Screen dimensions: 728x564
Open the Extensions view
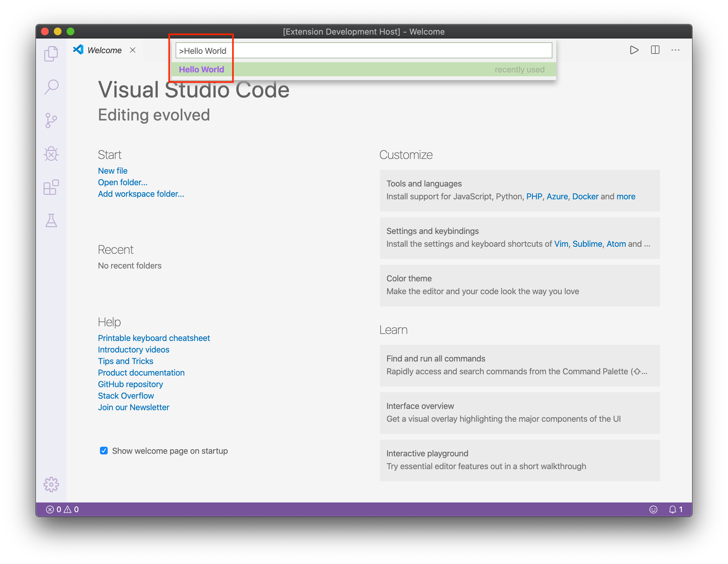point(52,188)
